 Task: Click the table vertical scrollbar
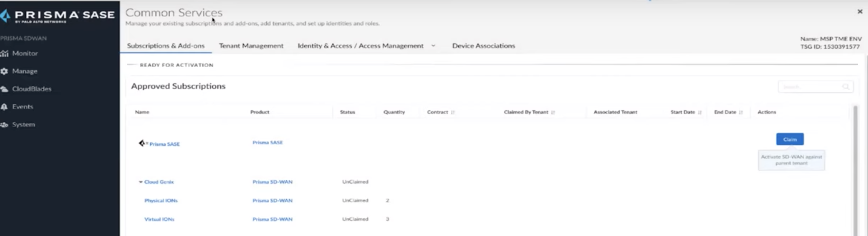(x=855, y=170)
